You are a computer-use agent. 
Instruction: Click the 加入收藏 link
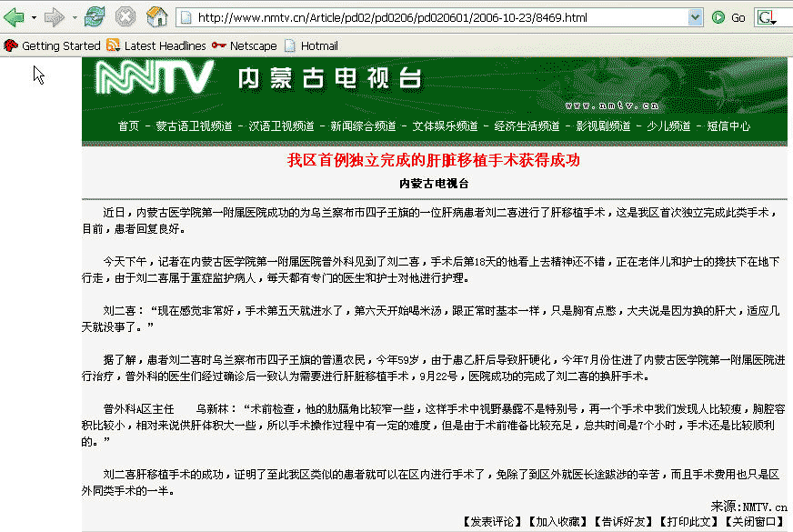(x=558, y=522)
